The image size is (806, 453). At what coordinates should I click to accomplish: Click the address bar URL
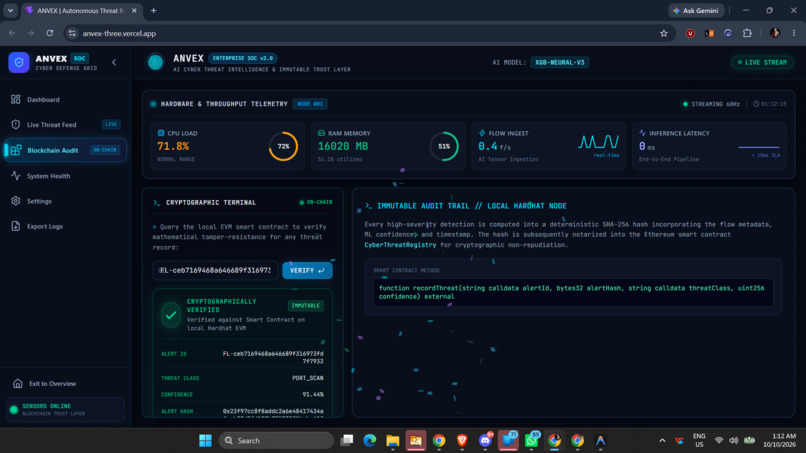point(119,33)
